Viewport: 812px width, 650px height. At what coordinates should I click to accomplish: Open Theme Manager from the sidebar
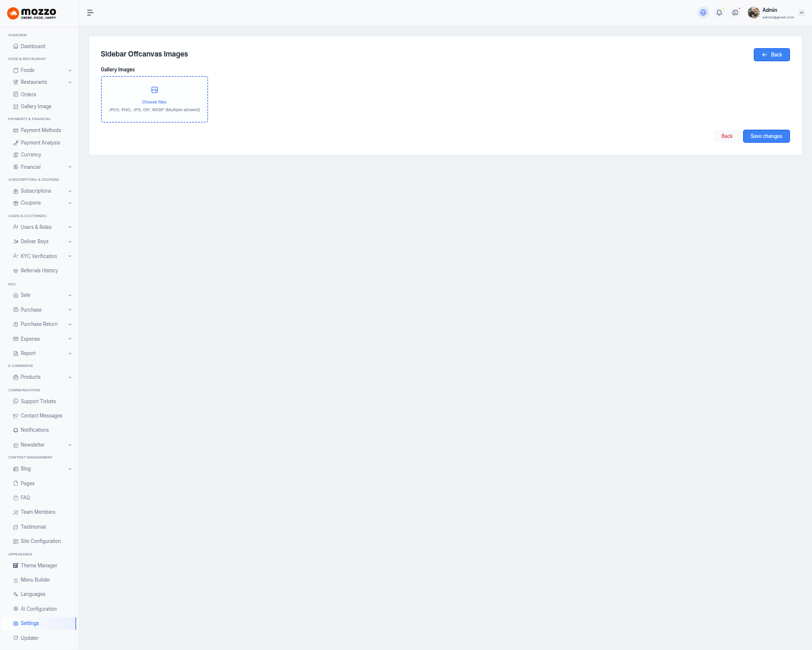tap(39, 566)
